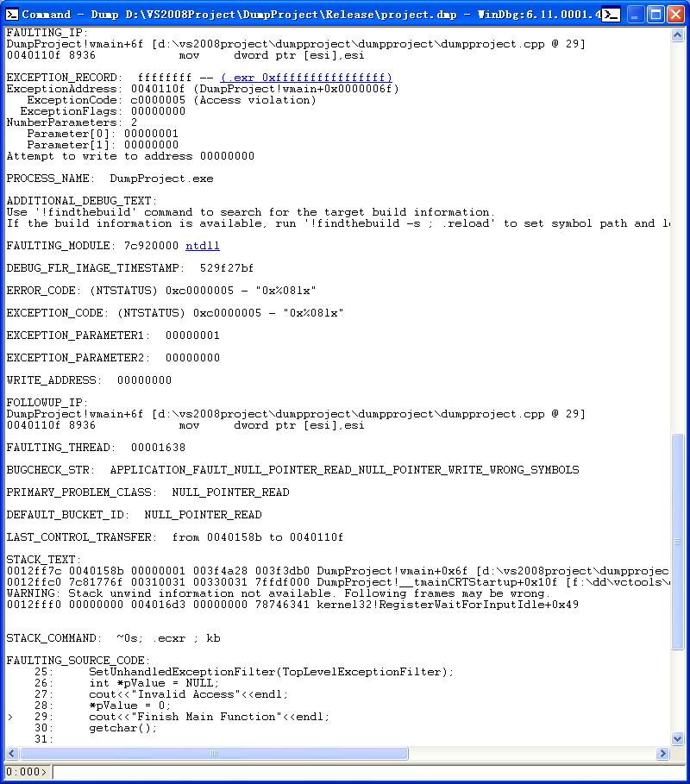Click the STACK_COMMAND output line
The height and width of the screenshot is (784, 690).
tap(114, 638)
